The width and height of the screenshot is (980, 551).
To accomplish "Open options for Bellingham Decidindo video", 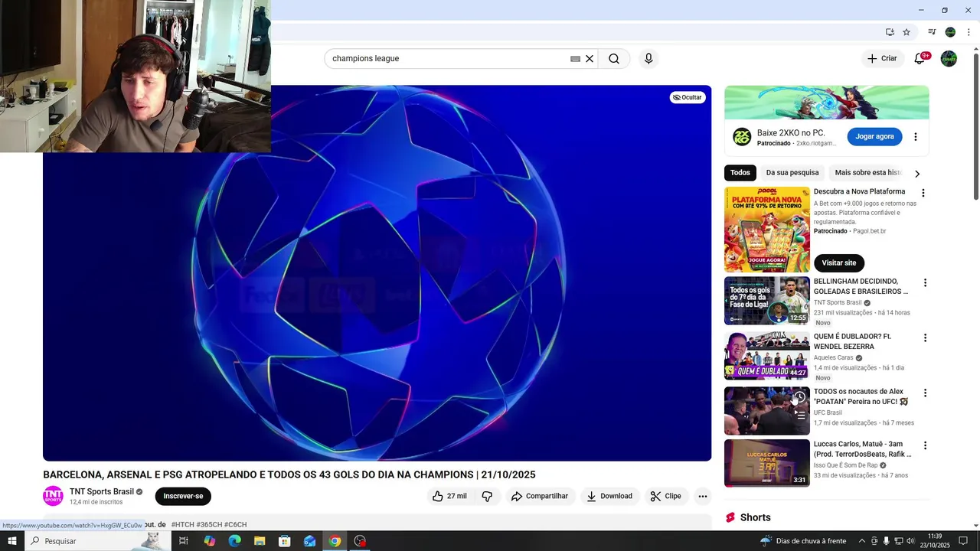I will click(925, 282).
